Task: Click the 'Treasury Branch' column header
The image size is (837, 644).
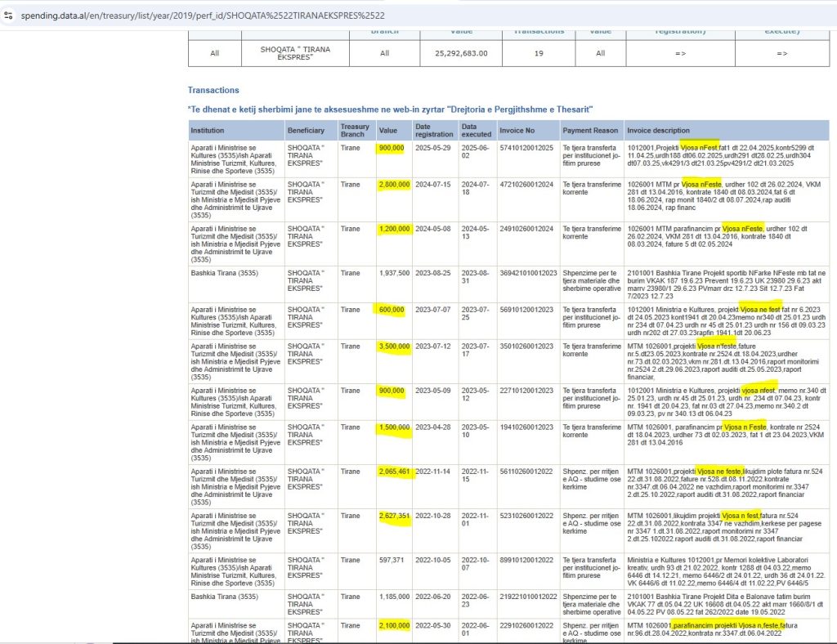Action: 355,131
